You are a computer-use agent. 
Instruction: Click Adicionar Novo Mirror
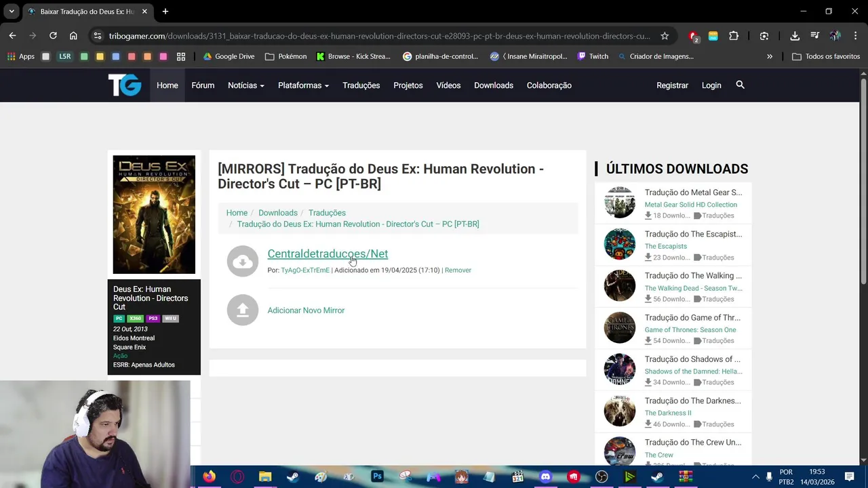click(x=306, y=310)
